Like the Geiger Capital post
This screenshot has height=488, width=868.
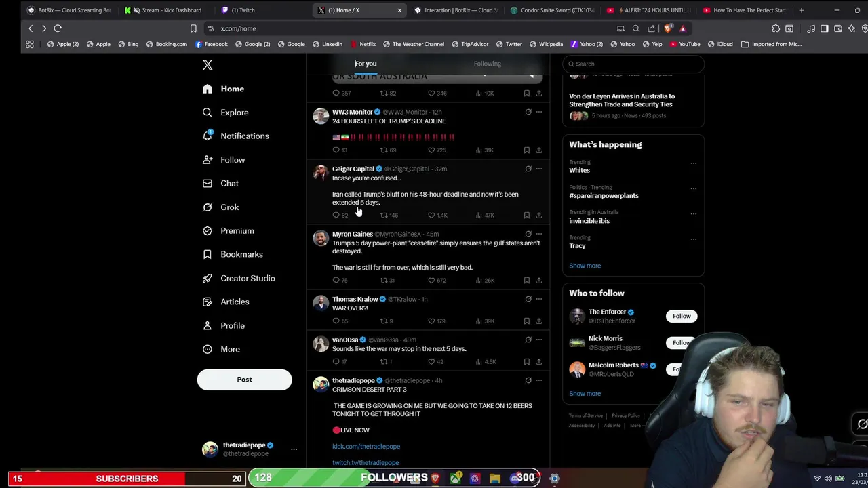coord(437,215)
